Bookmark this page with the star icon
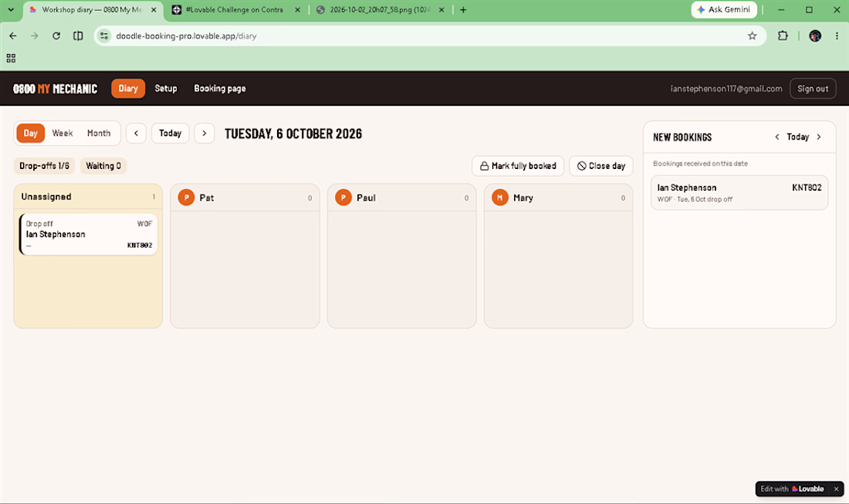849x504 pixels. coord(752,36)
